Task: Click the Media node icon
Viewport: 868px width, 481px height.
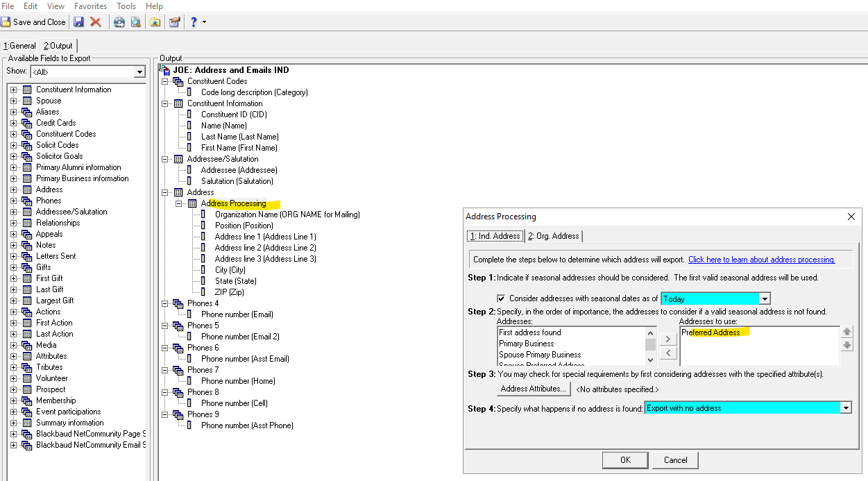Action: pyautogui.click(x=27, y=345)
